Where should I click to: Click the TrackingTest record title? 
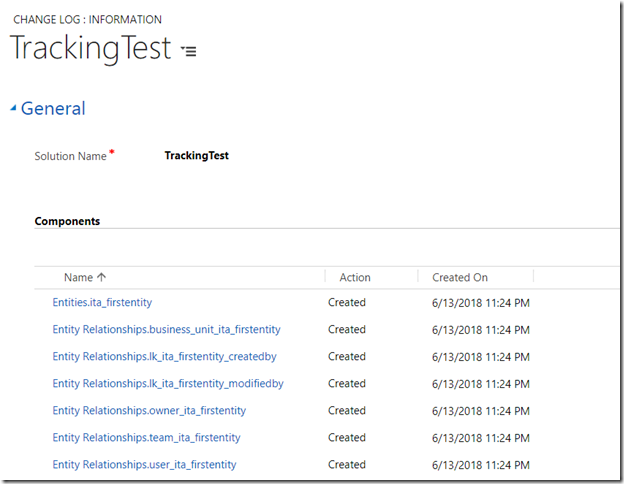[x=90, y=48]
